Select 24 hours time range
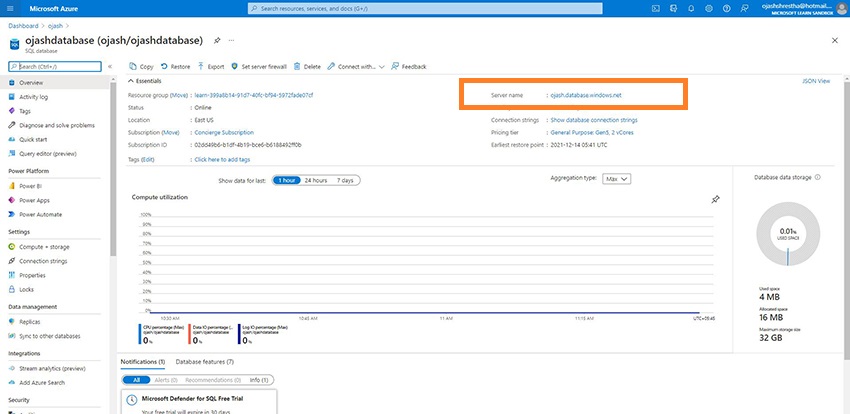Image resolution: width=850 pixels, height=414 pixels. [x=315, y=180]
